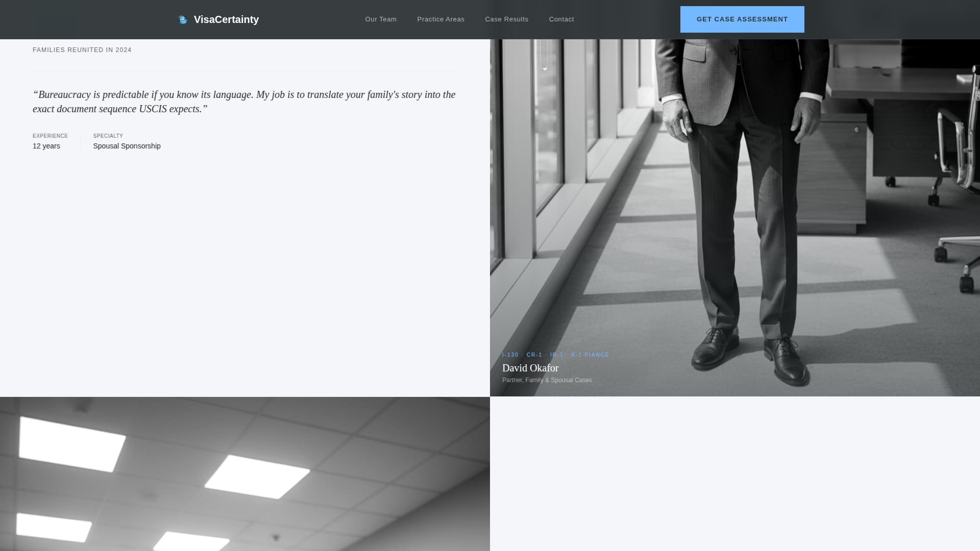Click the Bureaucracy is predictable quote text

point(244,102)
